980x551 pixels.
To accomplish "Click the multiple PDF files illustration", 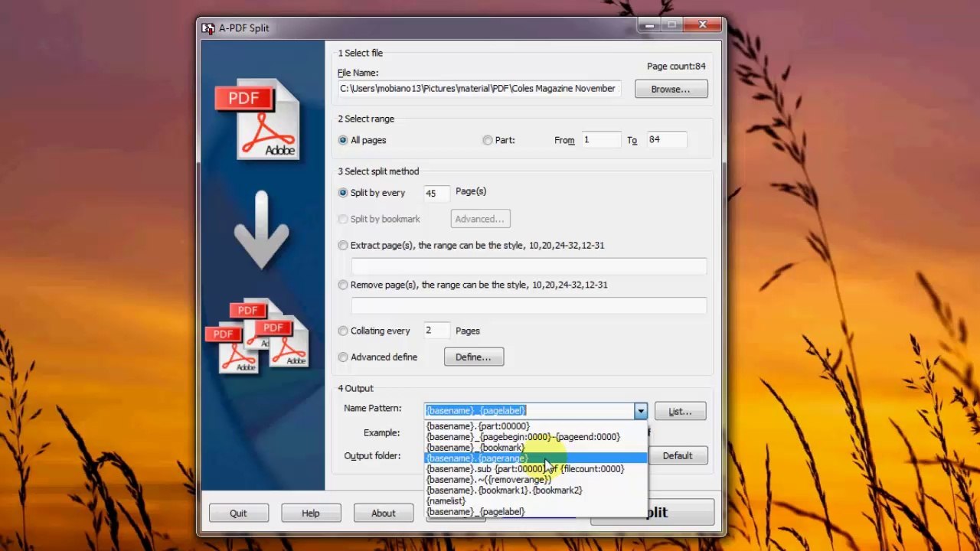I will coord(257,335).
